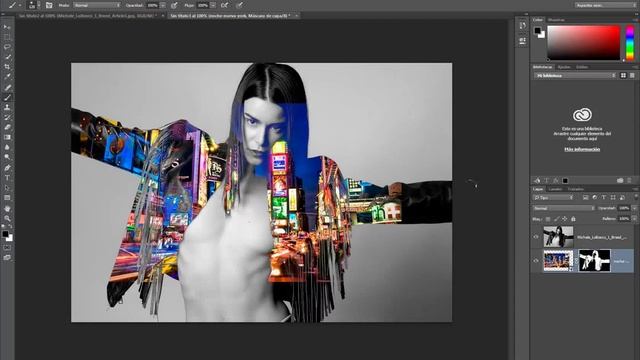Switch to the Muestras tab
This screenshot has height=360, width=640.
(x=556, y=20)
